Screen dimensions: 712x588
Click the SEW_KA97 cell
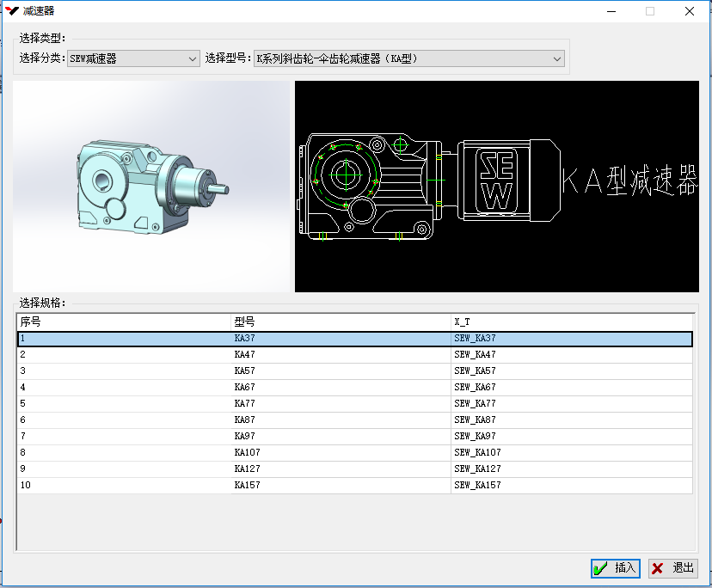coord(475,437)
